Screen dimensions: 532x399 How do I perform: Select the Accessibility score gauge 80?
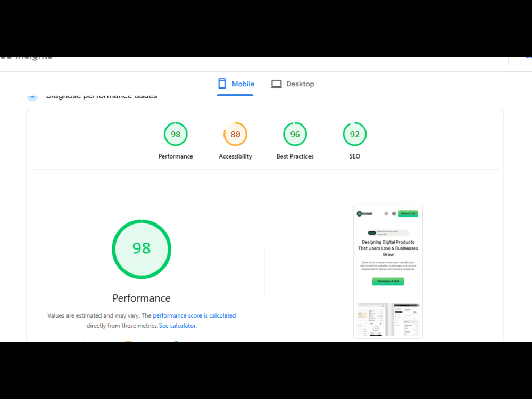pyautogui.click(x=235, y=134)
